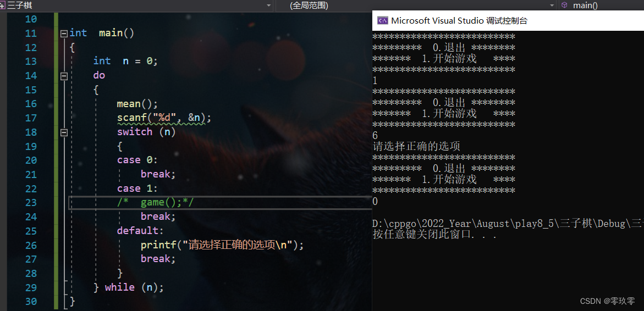
Task: Collapse the switch statement block
Action: pyautogui.click(x=64, y=132)
